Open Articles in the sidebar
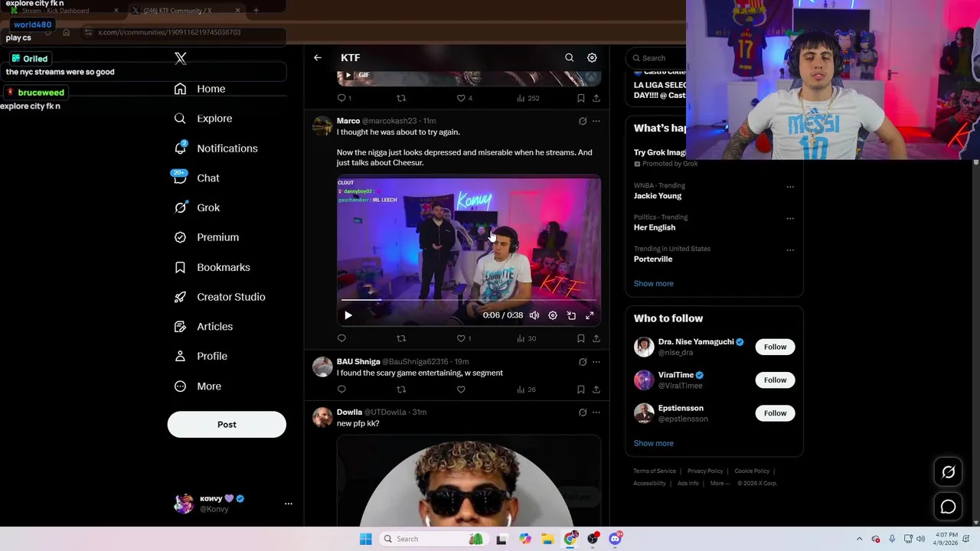The width and height of the screenshot is (980, 551). click(204, 327)
